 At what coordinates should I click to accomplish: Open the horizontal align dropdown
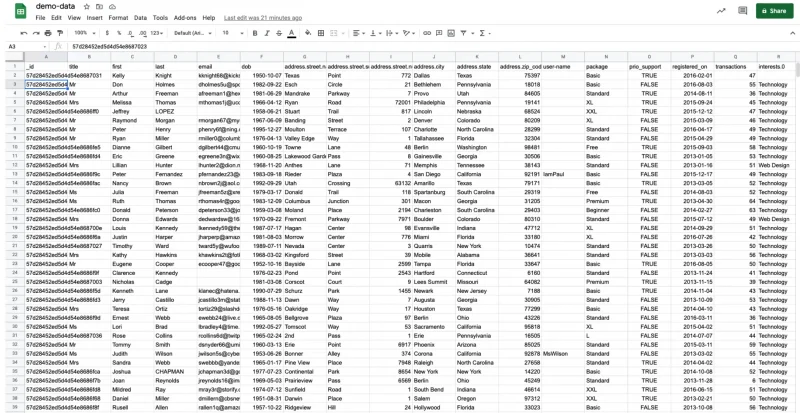[x=359, y=33]
